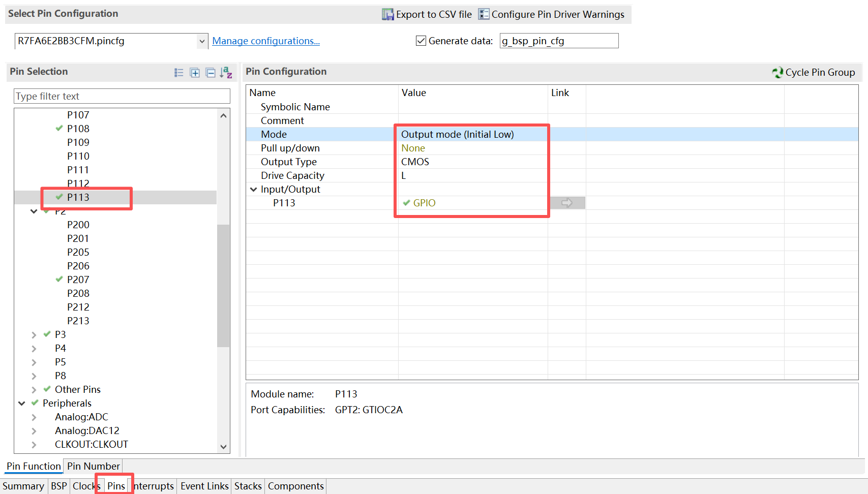
Task: Select pin P207 in tree
Action: click(x=78, y=280)
